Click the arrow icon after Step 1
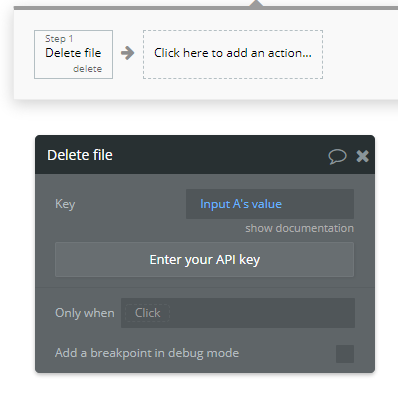The height and width of the screenshot is (393, 398). point(128,53)
